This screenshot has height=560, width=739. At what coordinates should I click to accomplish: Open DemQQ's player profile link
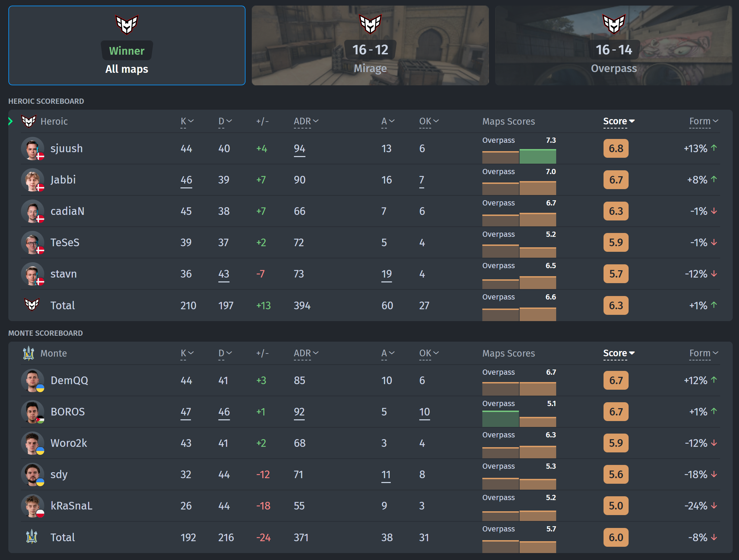69,380
